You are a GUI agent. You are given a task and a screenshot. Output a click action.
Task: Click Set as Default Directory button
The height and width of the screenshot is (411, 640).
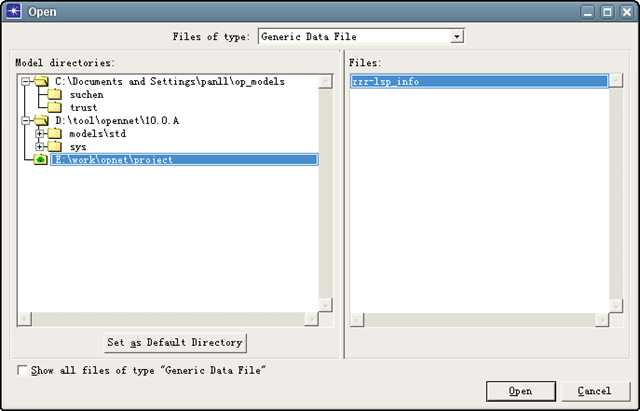(x=175, y=342)
